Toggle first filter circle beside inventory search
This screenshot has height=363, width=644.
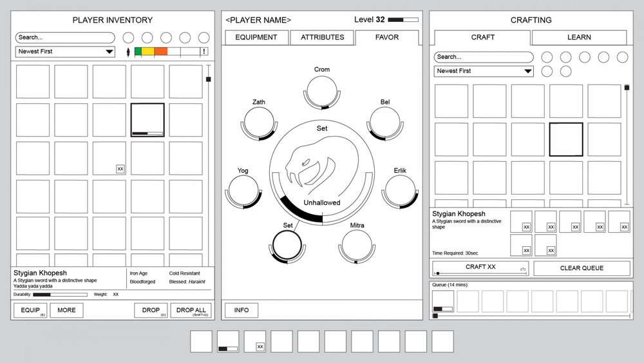coord(128,38)
